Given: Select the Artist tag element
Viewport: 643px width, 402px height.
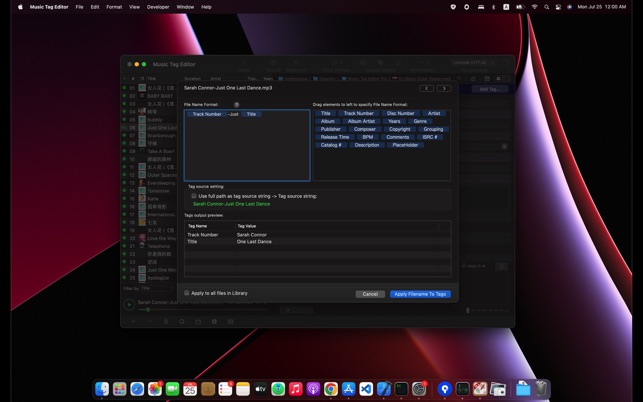Looking at the screenshot, I should (434, 113).
